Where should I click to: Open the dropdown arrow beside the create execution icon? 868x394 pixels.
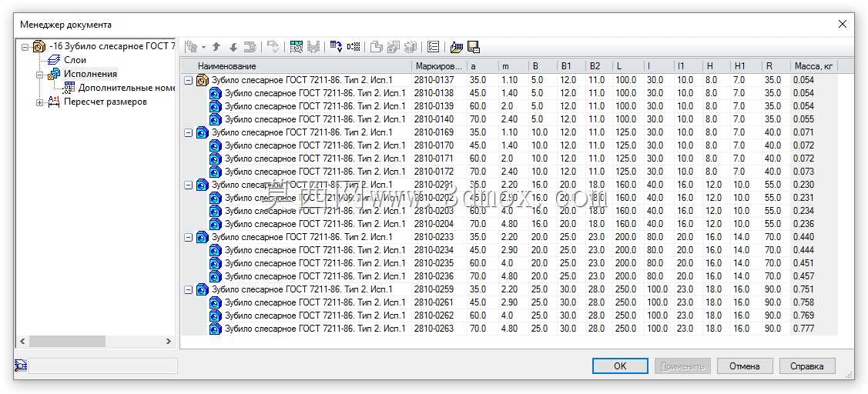click(x=203, y=48)
